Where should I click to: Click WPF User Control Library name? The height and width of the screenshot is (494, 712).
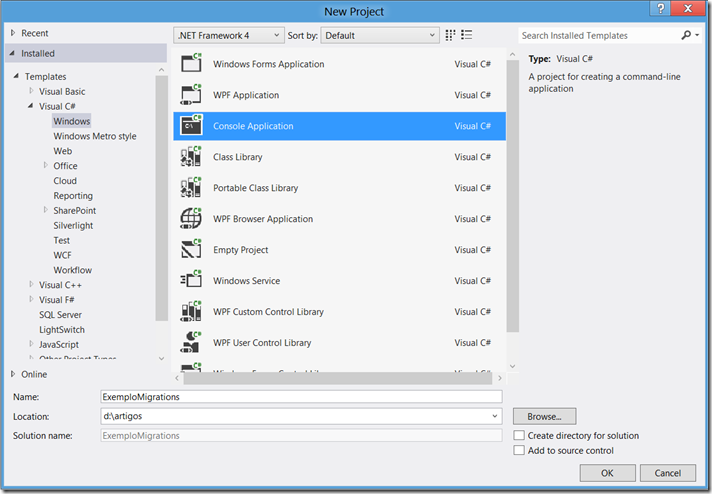(x=262, y=342)
